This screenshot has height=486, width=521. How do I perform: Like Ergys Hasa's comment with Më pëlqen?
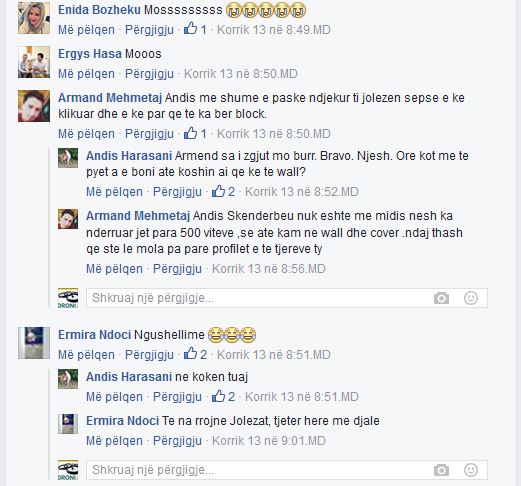(86, 74)
